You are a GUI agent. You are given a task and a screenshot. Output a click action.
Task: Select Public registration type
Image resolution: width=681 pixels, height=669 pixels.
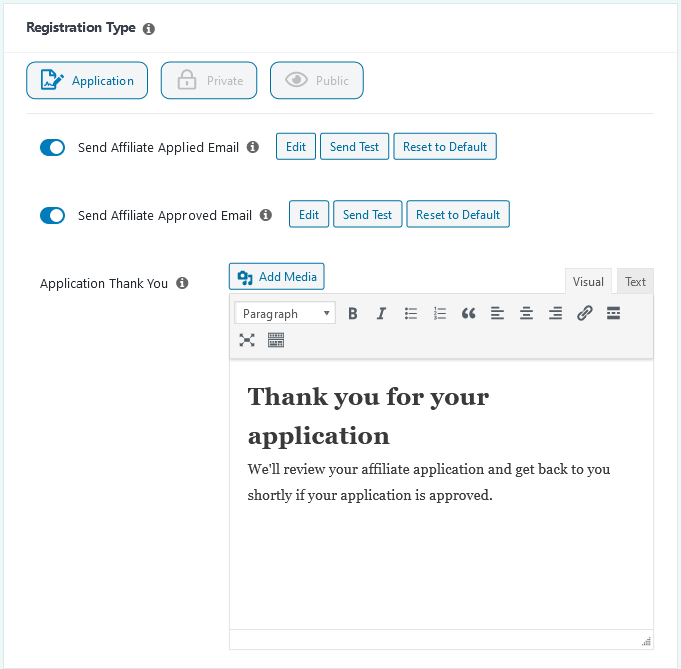point(317,80)
